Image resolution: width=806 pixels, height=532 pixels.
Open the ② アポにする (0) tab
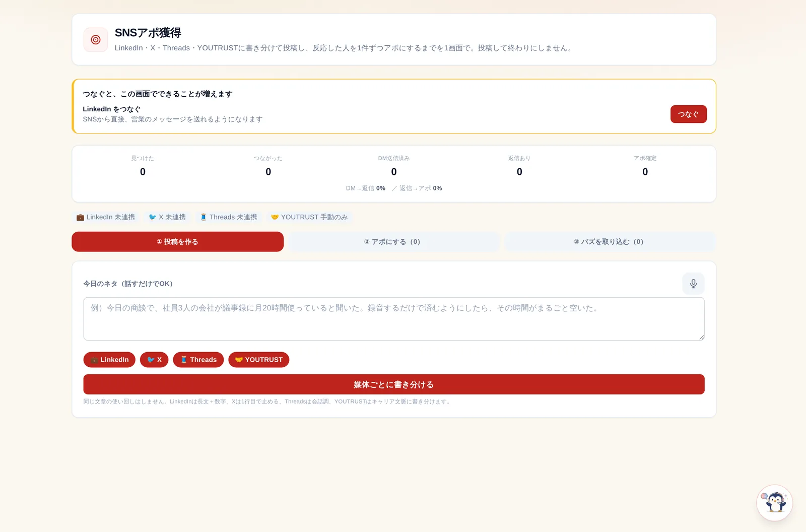click(x=393, y=242)
